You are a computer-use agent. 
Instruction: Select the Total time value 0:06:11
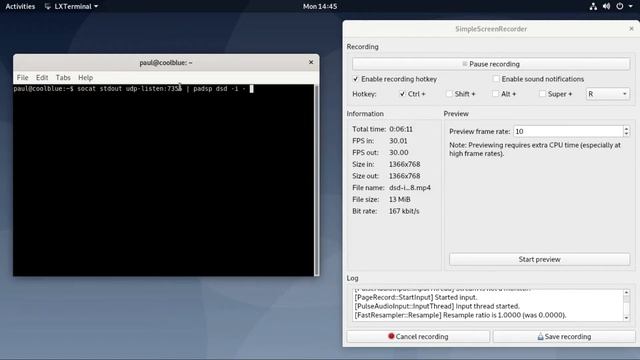click(x=401, y=129)
